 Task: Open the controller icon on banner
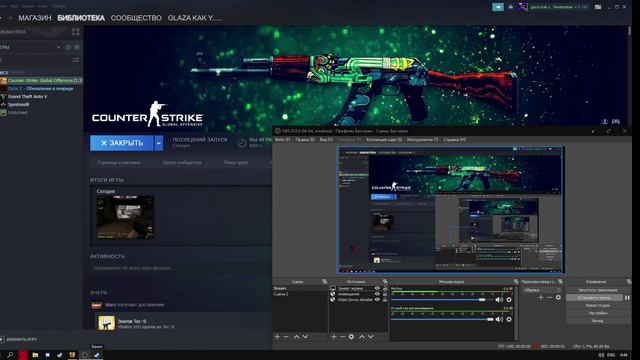[616, 122]
